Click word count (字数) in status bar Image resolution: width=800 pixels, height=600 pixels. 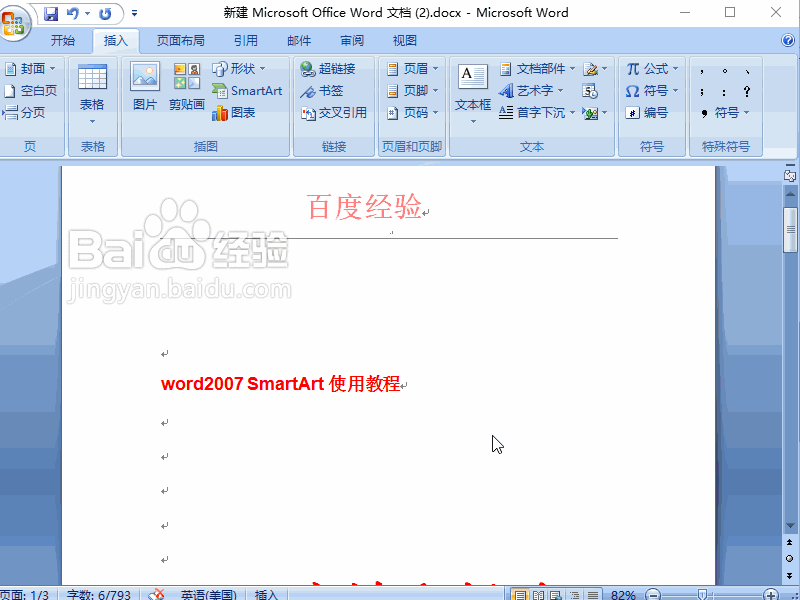pyautogui.click(x=98, y=595)
